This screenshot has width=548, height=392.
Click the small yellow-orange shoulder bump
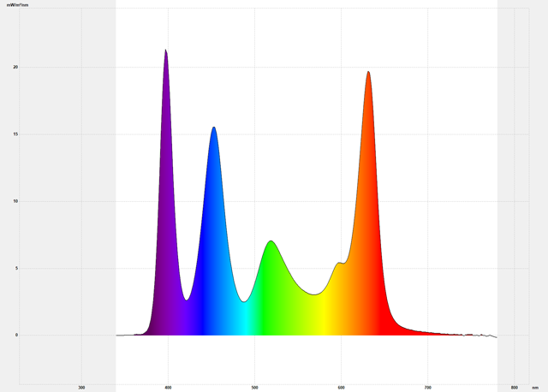(x=339, y=263)
